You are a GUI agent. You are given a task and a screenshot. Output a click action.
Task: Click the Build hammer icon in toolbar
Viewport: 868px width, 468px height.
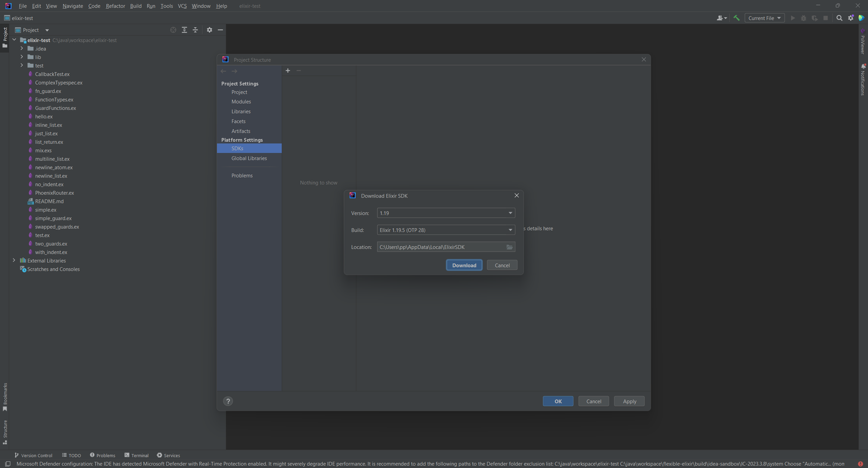736,18
